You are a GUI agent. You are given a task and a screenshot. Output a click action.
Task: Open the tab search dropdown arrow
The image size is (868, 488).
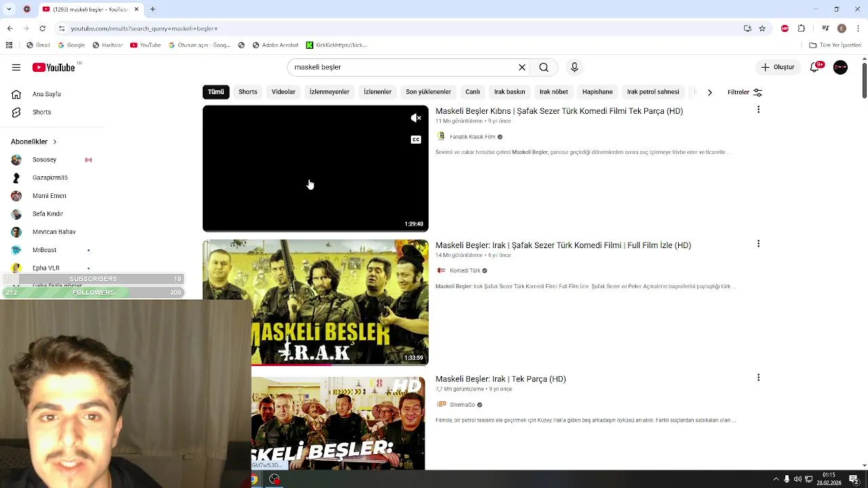tap(9, 9)
